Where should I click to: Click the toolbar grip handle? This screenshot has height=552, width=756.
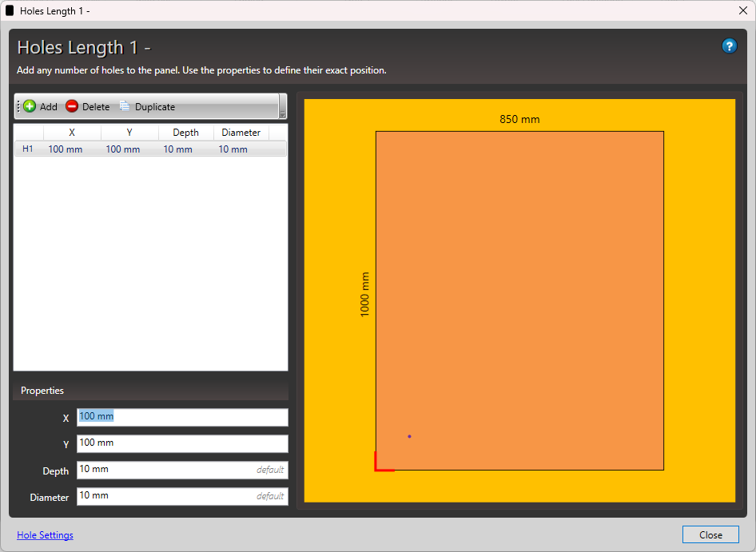point(19,106)
